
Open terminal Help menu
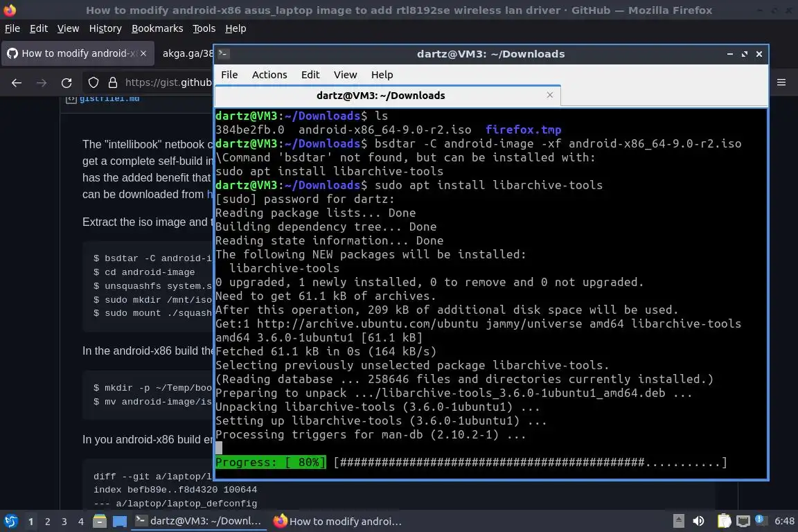point(382,74)
